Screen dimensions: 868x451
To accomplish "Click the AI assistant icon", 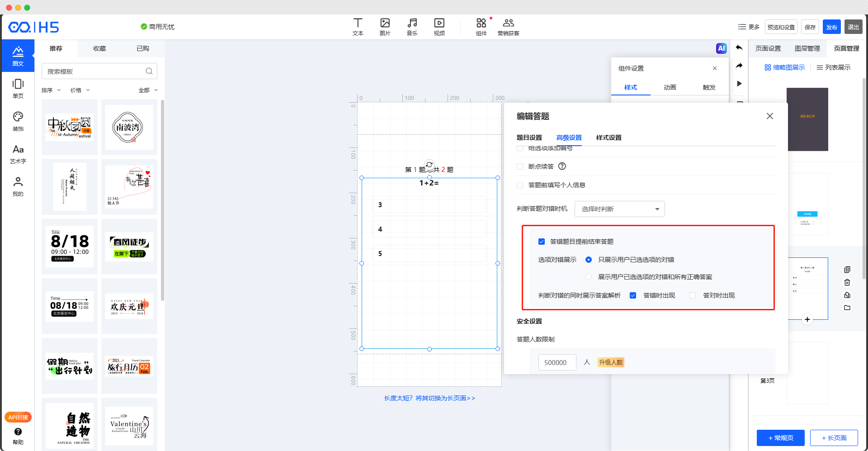I will tap(721, 48).
